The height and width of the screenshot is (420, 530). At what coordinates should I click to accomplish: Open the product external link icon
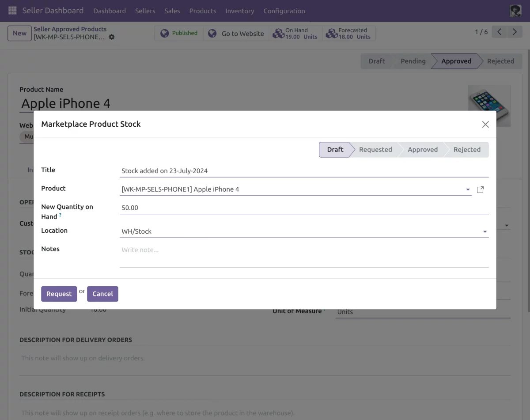coord(480,189)
